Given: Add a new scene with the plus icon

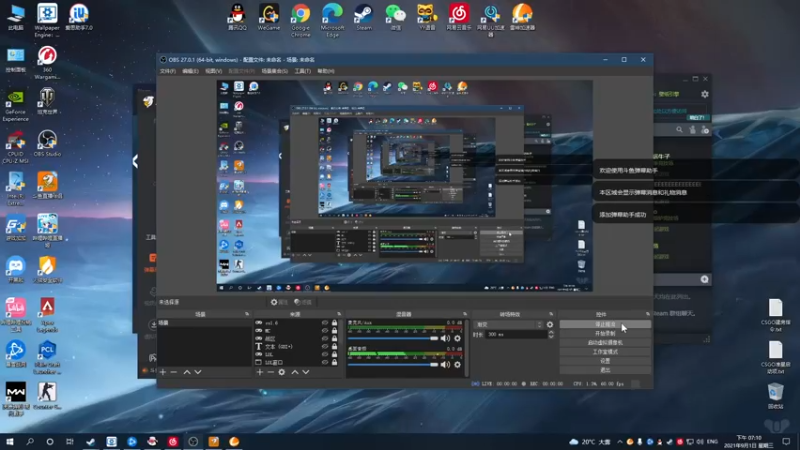Looking at the screenshot, I should tap(163, 372).
